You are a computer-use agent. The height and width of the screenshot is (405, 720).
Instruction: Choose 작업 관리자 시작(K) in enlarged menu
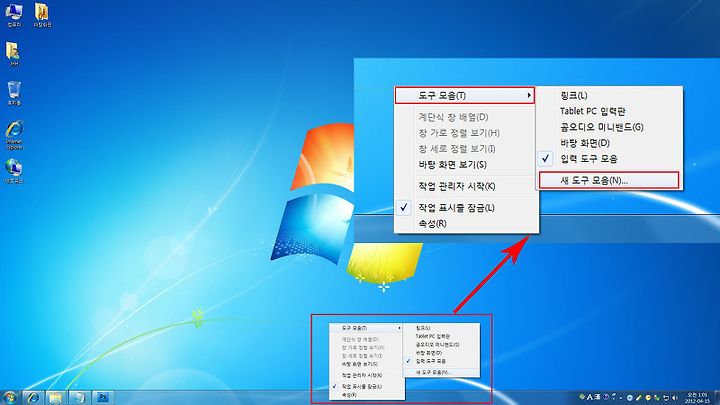point(465,186)
